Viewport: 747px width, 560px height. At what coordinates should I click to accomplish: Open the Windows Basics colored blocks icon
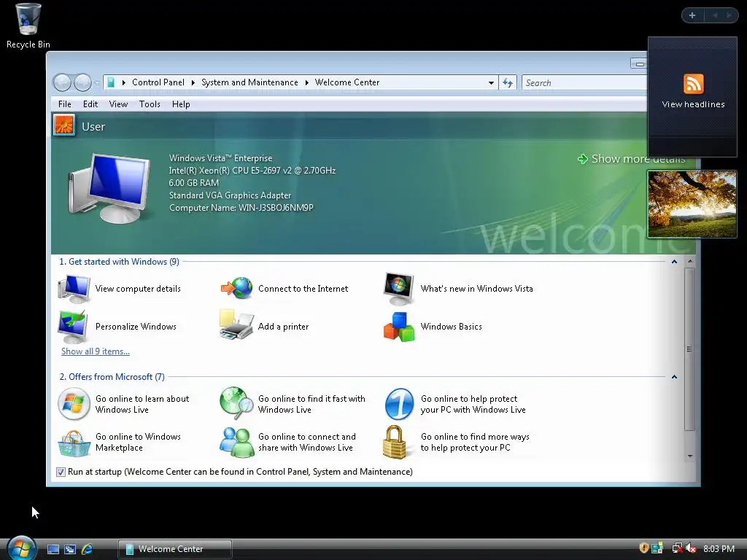coord(399,327)
